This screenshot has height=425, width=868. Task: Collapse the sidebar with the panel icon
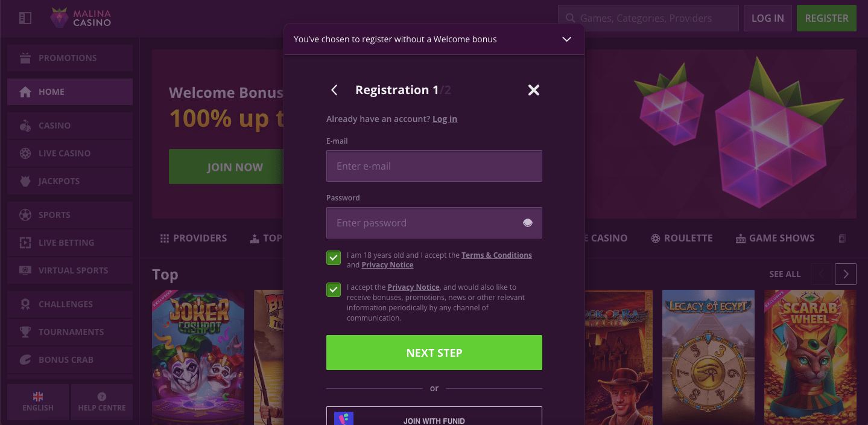pos(25,18)
